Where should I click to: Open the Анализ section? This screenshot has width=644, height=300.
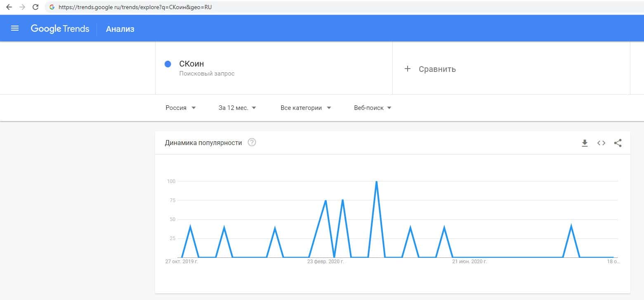click(x=120, y=29)
